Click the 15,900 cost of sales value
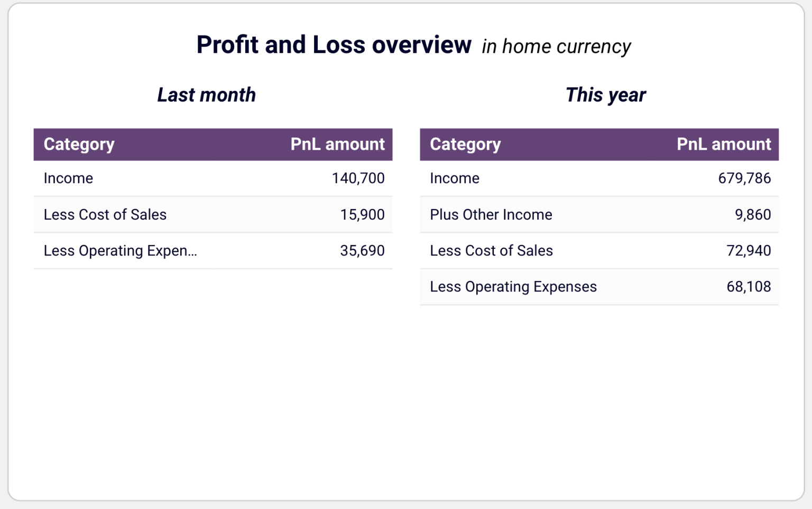This screenshot has height=509, width=812. pos(362,215)
